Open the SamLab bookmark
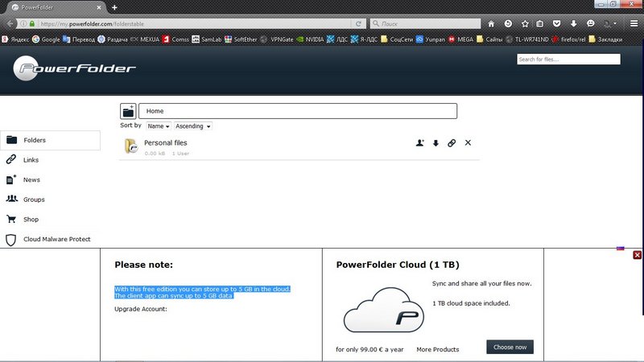The height and width of the screenshot is (362, 644). [x=207, y=39]
